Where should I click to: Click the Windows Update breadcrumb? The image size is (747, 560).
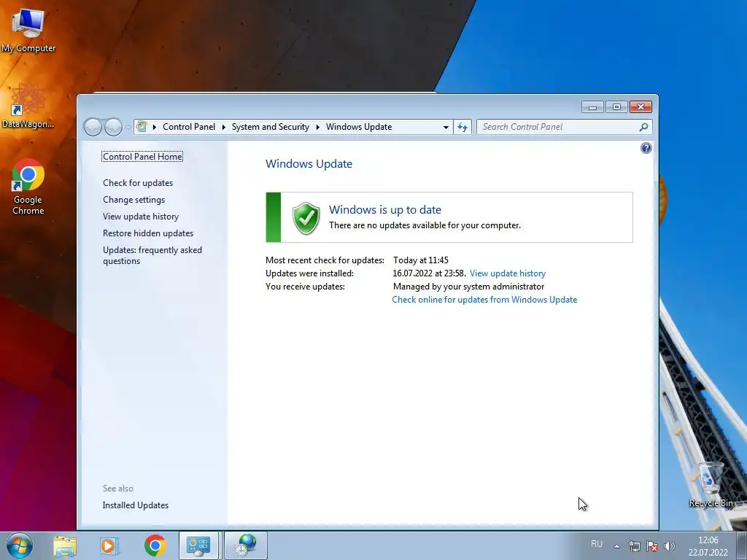[359, 127]
